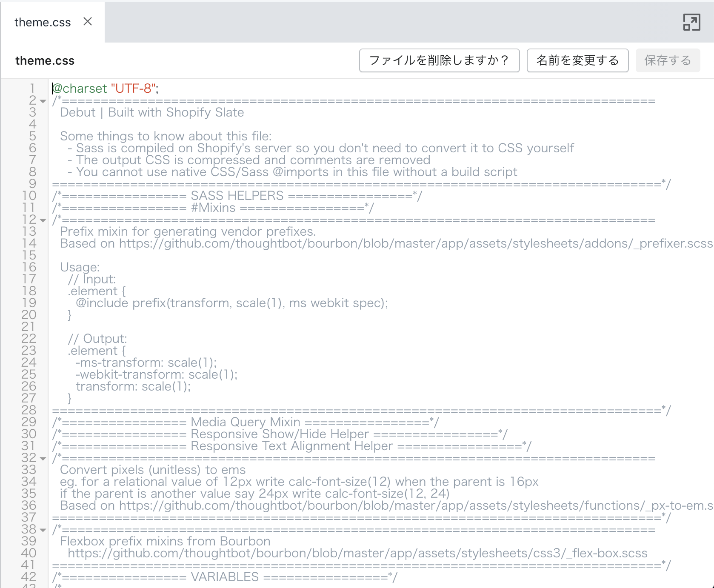714x588 pixels.
Task: Click '-webkit-transform: scale(1);' line
Action: pos(157,374)
